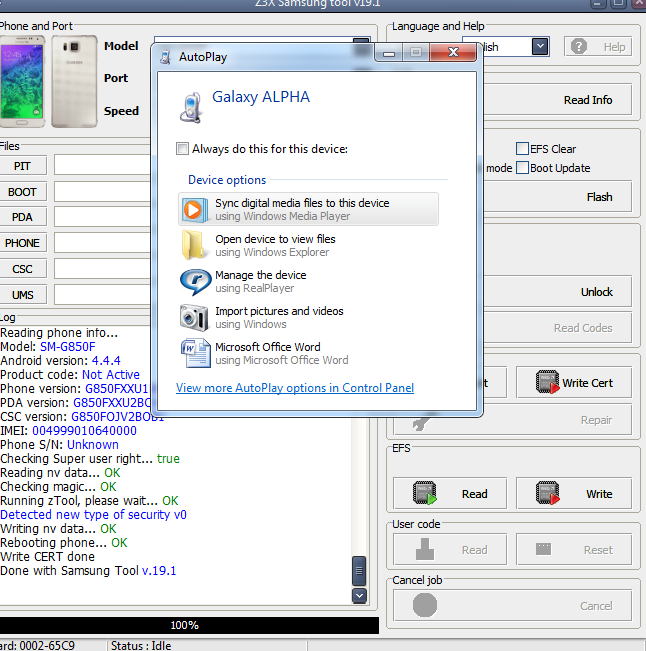Click the Help question mark icon

pyautogui.click(x=578, y=46)
